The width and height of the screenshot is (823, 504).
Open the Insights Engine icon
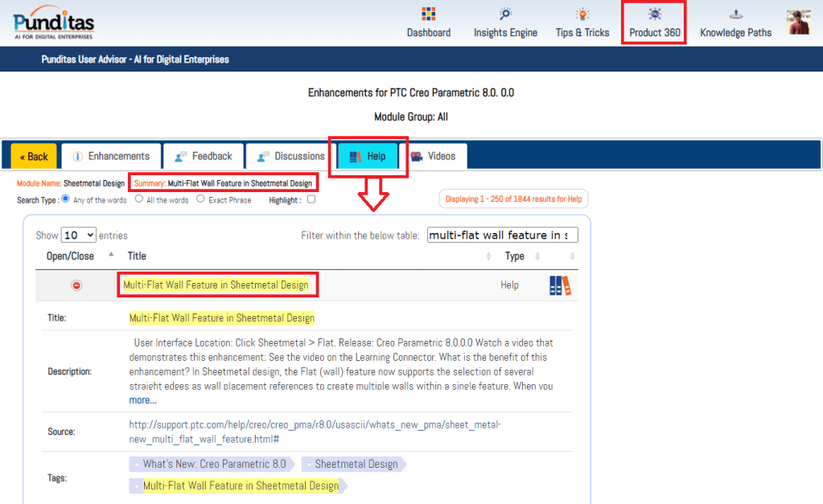coord(505,14)
